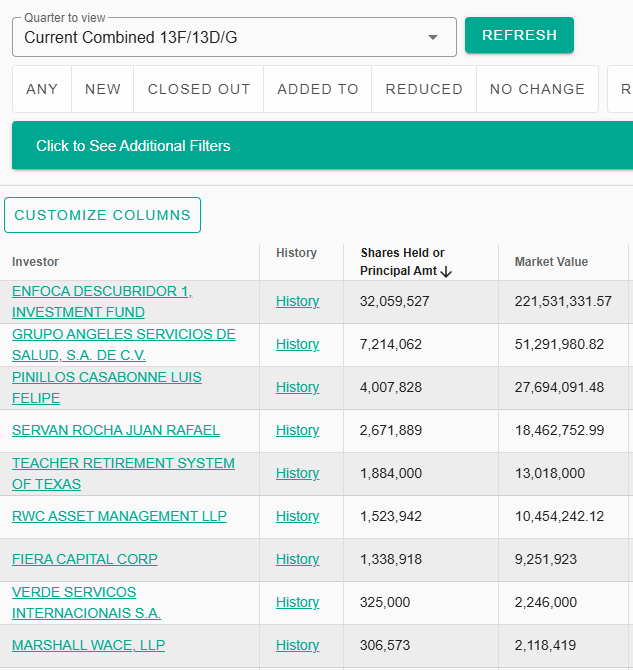Image resolution: width=633 pixels, height=670 pixels.
Task: Open MARSHALL WACE, LLP link
Action: coord(88,645)
